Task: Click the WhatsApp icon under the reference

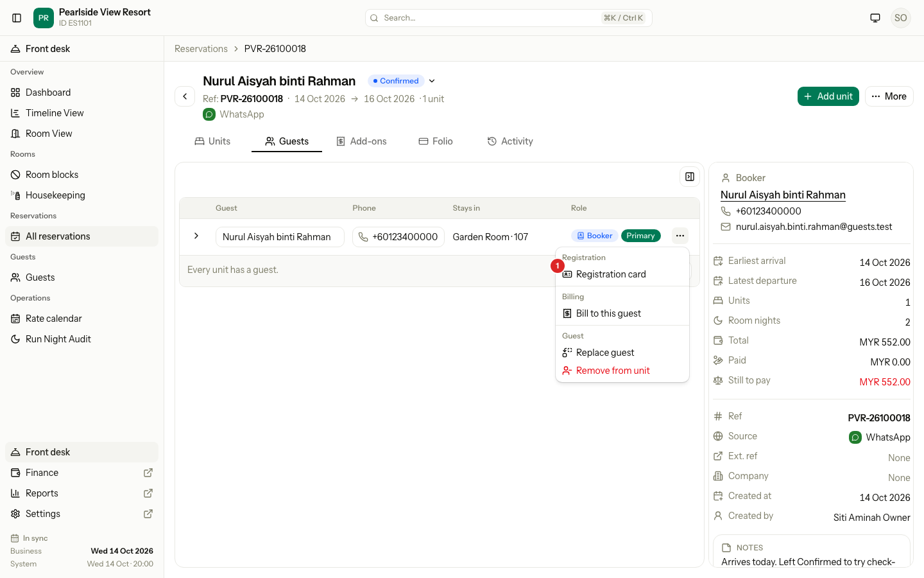Action: pos(209,114)
